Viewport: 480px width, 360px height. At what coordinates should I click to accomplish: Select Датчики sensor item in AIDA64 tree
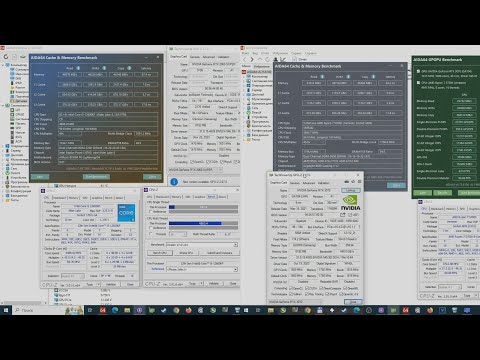tap(19, 101)
